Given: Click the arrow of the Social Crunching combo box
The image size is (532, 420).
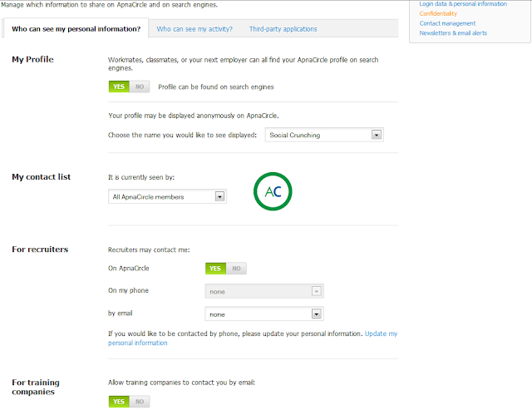Looking at the screenshot, I should pos(377,135).
